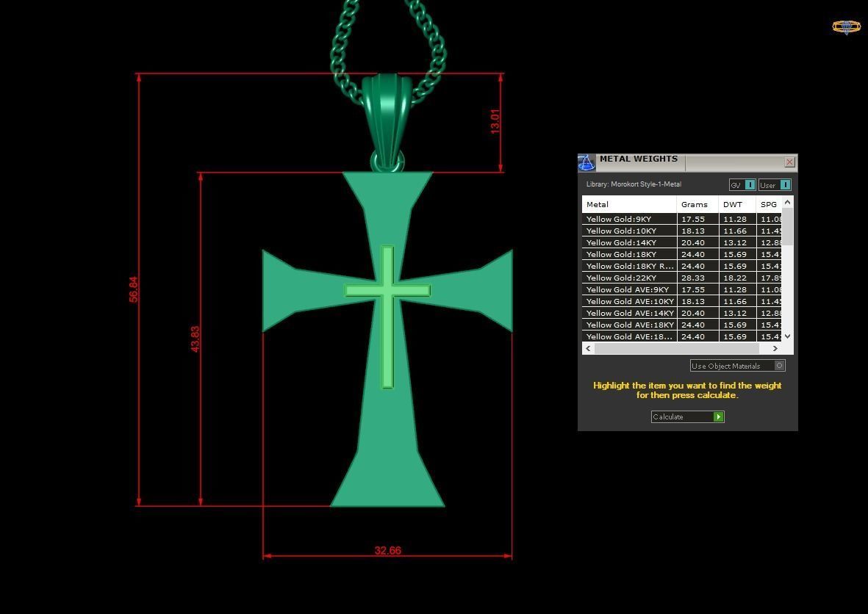Click the 32.66 width dimension label

[387, 550]
